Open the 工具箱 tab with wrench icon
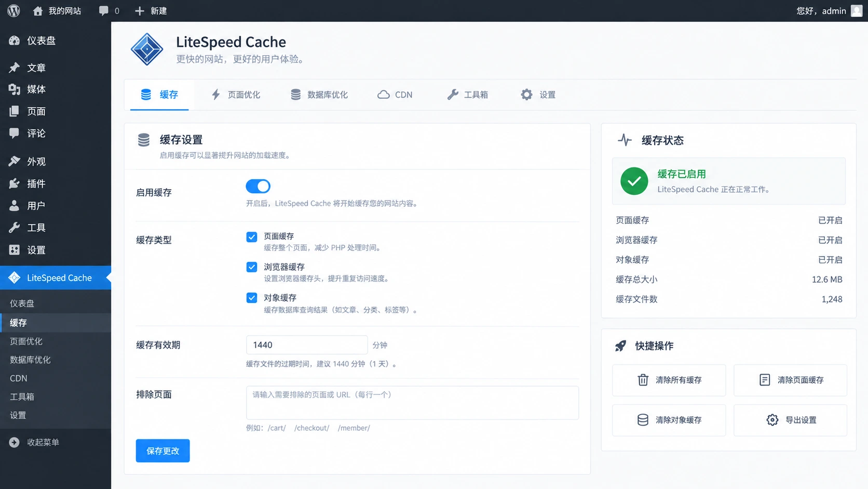Image resolution: width=868 pixels, height=489 pixels. 468,95
